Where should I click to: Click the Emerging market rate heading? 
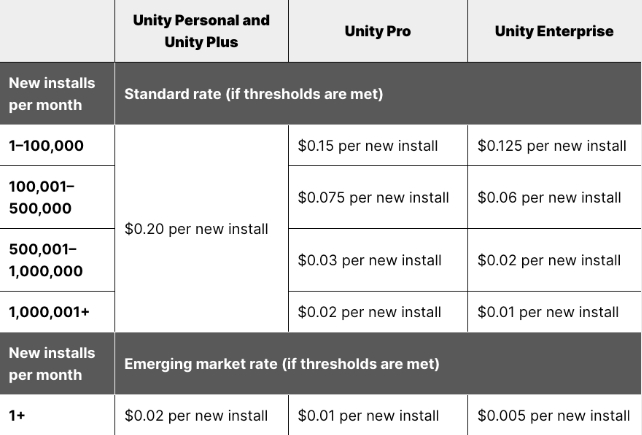282,364
